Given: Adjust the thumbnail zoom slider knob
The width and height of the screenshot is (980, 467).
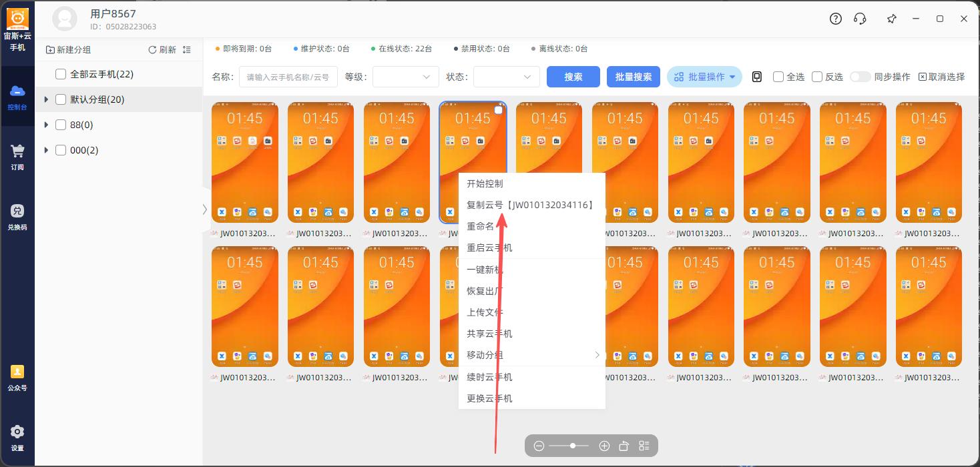Looking at the screenshot, I should point(573,446).
